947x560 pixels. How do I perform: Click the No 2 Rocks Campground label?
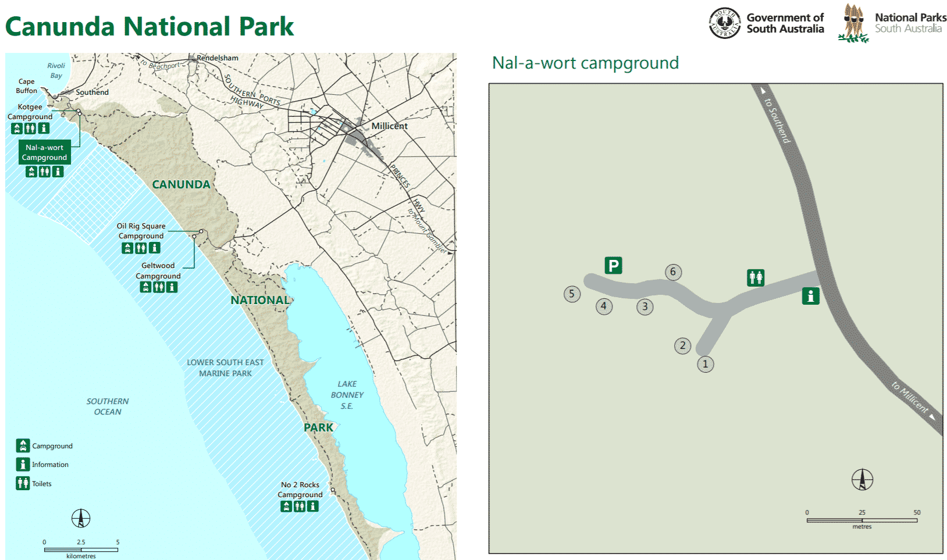(300, 490)
